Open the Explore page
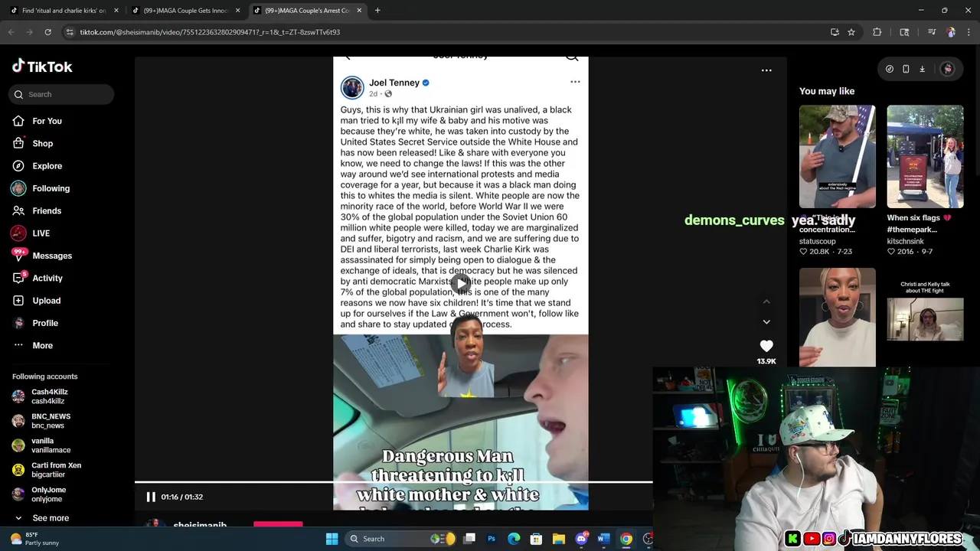980x551 pixels. [x=47, y=166]
